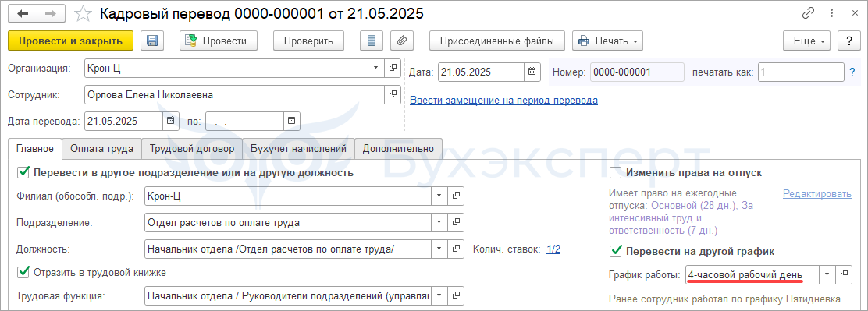Add document to favorites with star
Image resolution: width=868 pixels, height=311 pixels.
pyautogui.click(x=83, y=14)
